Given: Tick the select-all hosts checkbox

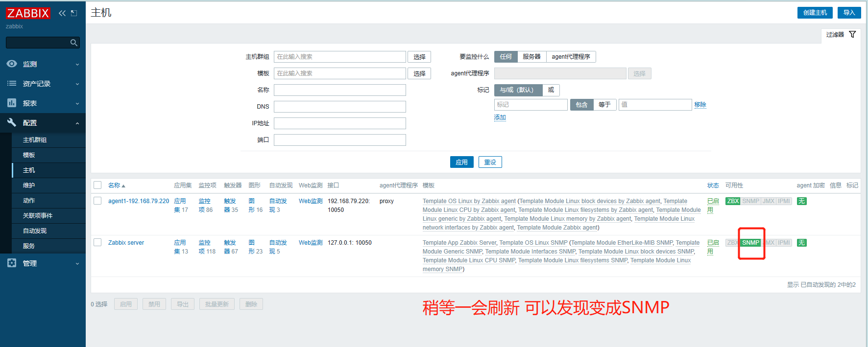Looking at the screenshot, I should click(x=97, y=185).
